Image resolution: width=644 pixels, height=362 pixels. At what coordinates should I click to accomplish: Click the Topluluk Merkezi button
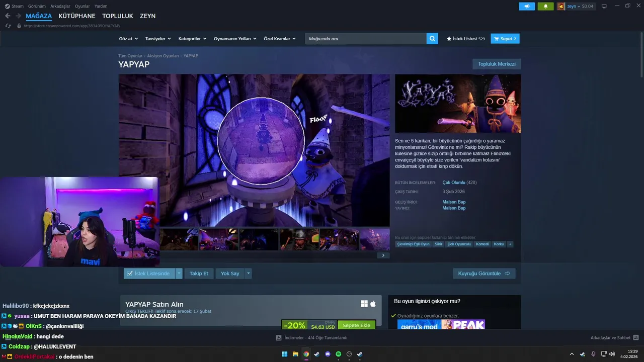point(497,64)
